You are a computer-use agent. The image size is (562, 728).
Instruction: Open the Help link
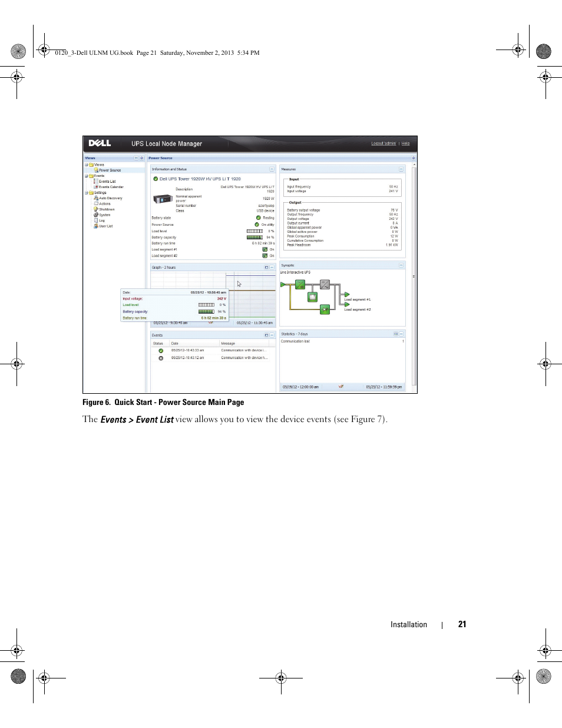tap(406, 143)
